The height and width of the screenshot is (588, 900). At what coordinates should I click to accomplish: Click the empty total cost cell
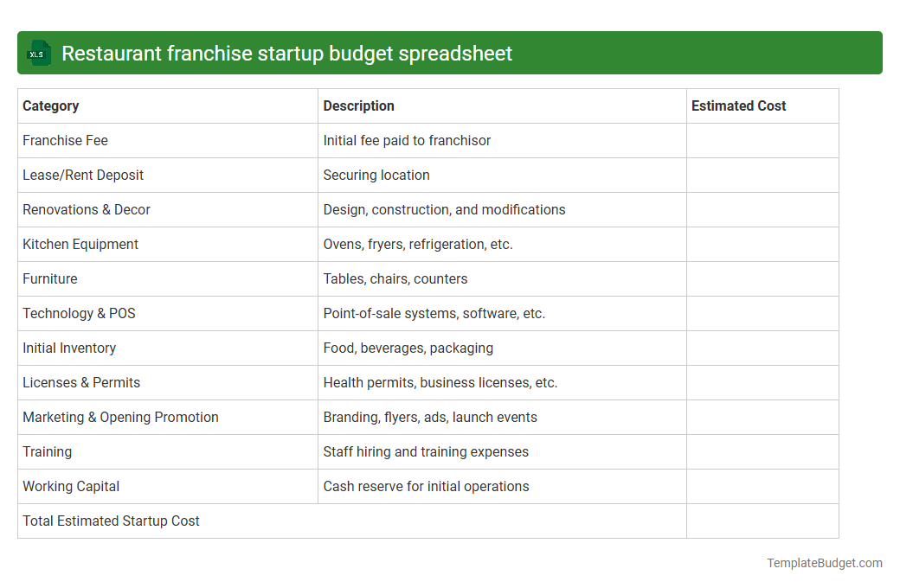click(x=762, y=521)
